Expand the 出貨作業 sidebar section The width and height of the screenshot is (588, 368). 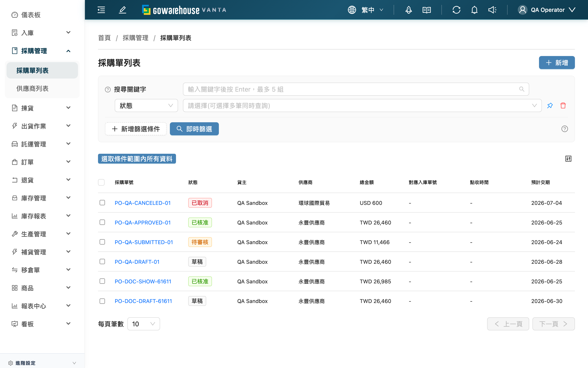[68, 126]
